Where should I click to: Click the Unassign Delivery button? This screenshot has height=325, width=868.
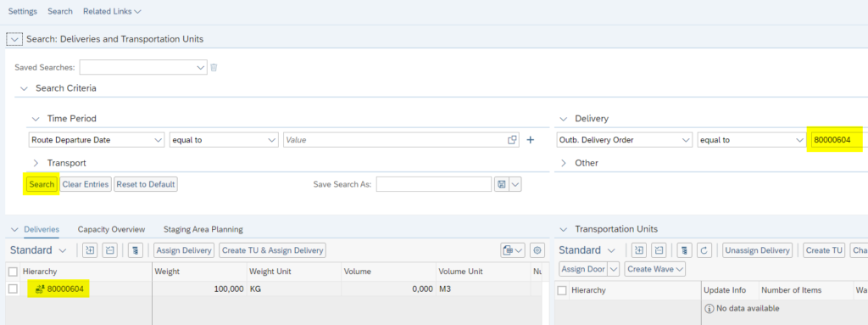point(757,250)
